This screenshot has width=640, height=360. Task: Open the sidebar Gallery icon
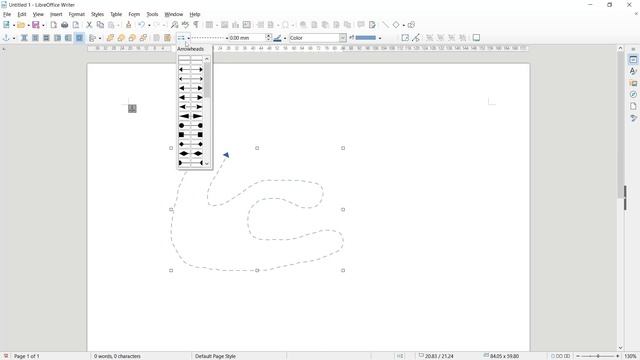tap(633, 83)
